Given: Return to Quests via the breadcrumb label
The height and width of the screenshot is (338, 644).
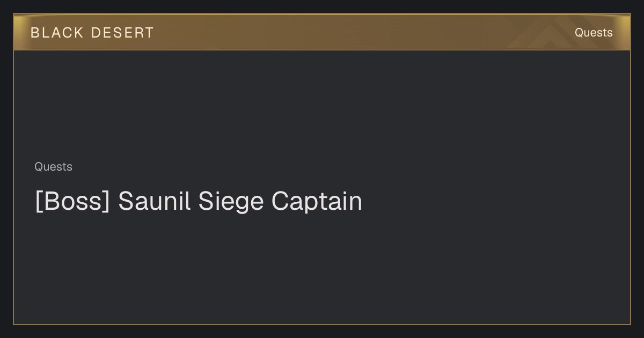Looking at the screenshot, I should pyautogui.click(x=53, y=167).
